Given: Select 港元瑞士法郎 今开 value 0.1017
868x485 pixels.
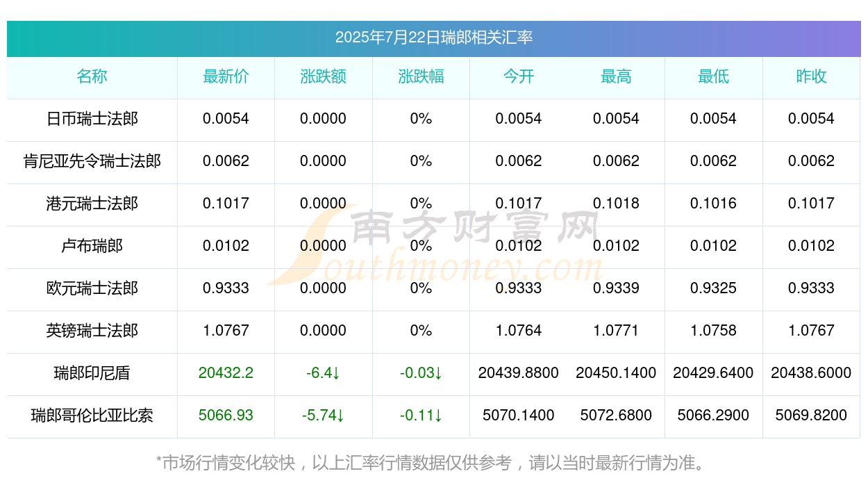Looking at the screenshot, I should tap(519, 204).
